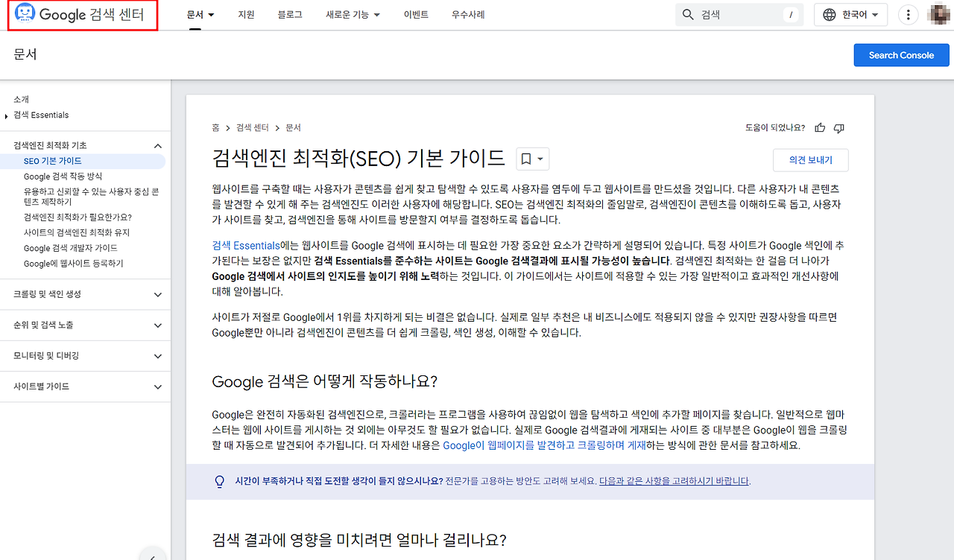The image size is (954, 560).
Task: Open the user profile avatar
Action: [x=938, y=14]
